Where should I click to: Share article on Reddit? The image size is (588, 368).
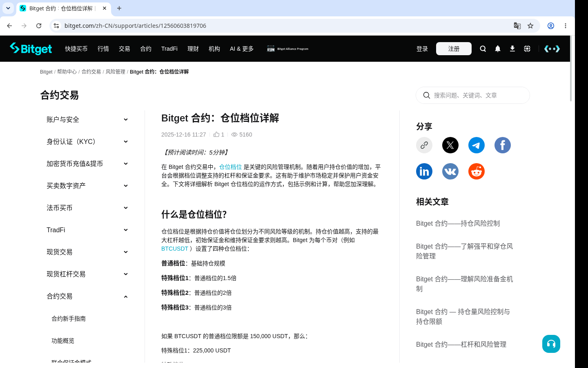[477, 171]
